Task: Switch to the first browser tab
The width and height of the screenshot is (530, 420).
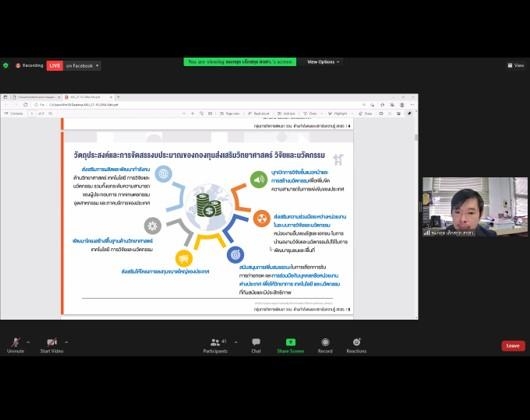Action: pyautogui.click(x=36, y=97)
